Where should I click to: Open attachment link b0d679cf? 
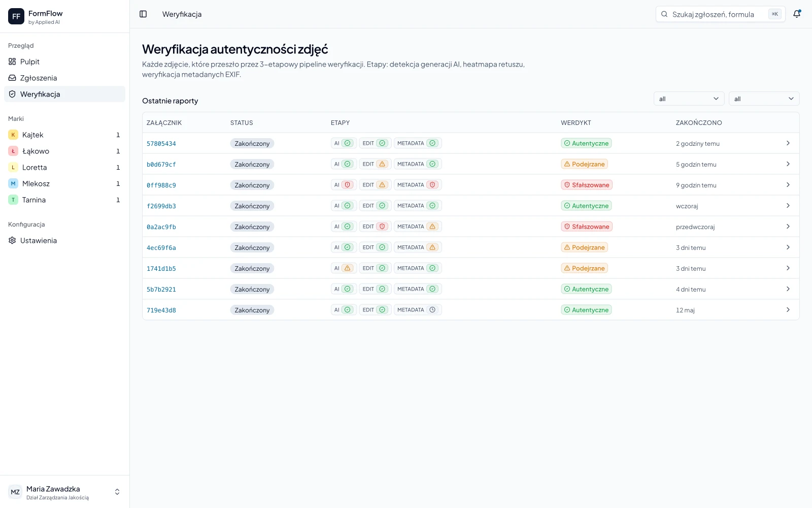[x=161, y=165]
